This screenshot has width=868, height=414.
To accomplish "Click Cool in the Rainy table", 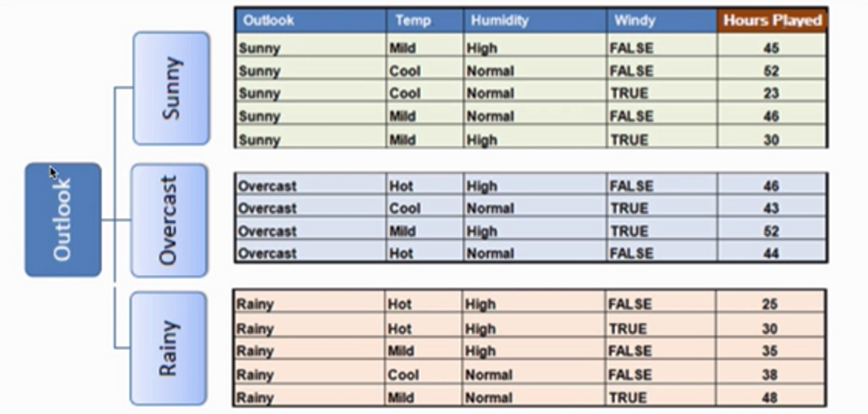I will point(403,375).
